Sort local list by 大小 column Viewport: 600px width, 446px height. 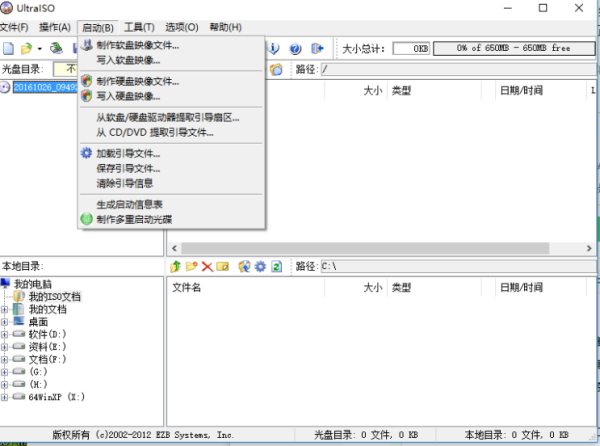(x=356, y=288)
